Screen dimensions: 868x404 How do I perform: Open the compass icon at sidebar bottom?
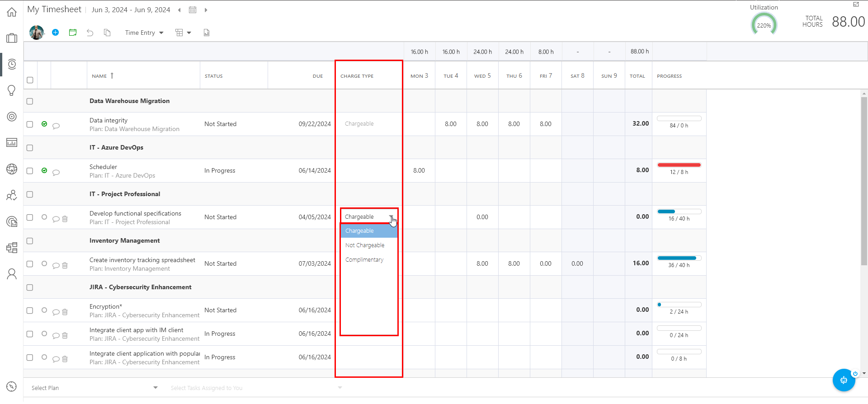pos(12,387)
